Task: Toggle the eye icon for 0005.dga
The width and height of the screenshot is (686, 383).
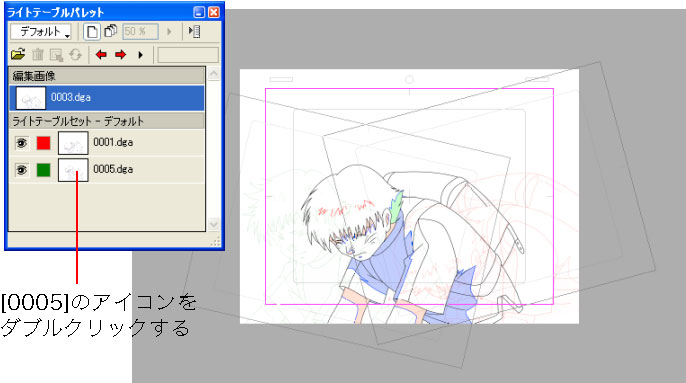Action: pyautogui.click(x=21, y=170)
